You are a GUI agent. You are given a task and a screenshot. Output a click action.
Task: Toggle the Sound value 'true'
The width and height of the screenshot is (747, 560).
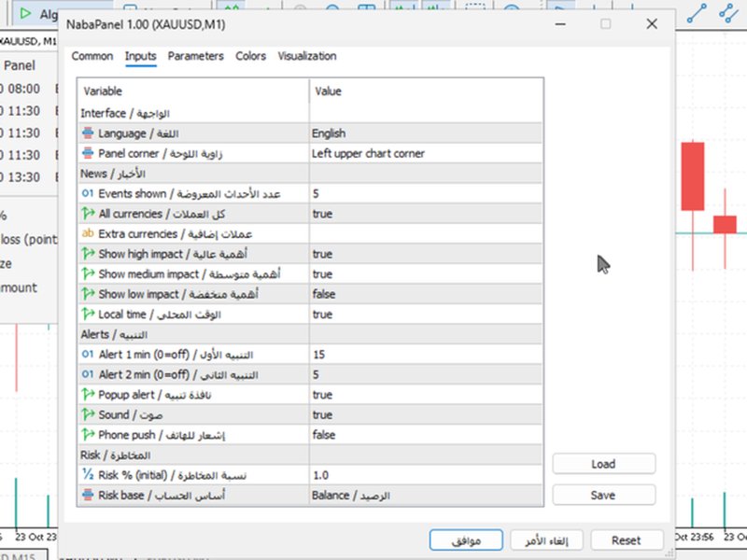426,414
